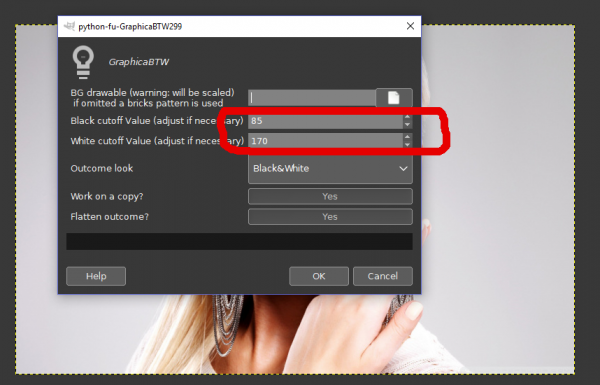Click the GIMP icon in dialog title bar
Screen dimensions: 600x385
pyautogui.click(x=69, y=26)
